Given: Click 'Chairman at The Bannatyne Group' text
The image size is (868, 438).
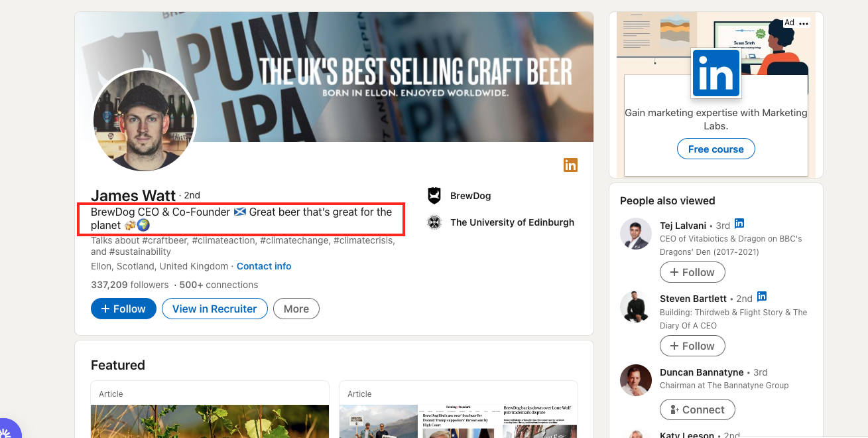Looking at the screenshot, I should point(724,385).
